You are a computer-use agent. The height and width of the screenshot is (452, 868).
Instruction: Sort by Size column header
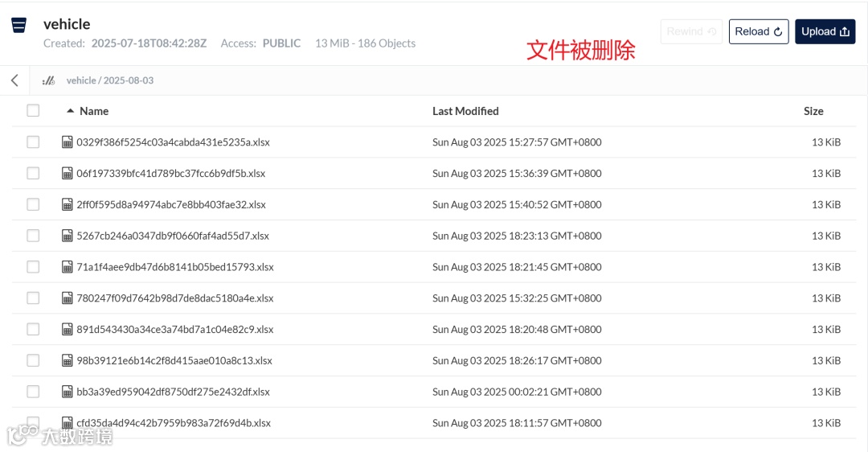pos(813,111)
